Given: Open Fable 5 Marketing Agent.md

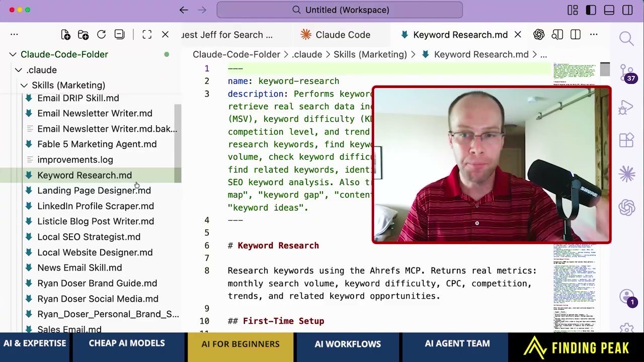Looking at the screenshot, I should [x=97, y=144].
